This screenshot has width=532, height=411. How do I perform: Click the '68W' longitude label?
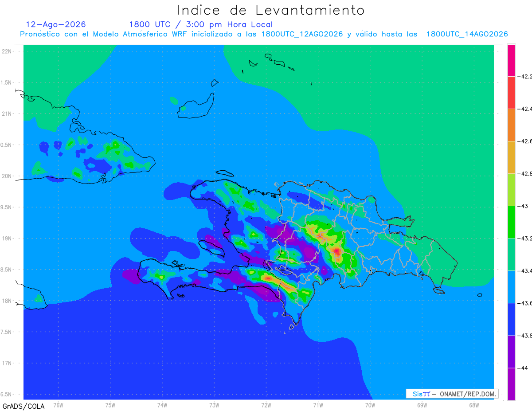click(x=474, y=405)
